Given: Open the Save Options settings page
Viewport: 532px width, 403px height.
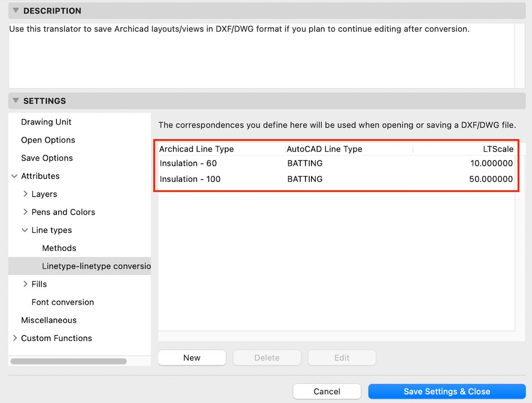Looking at the screenshot, I should pyautogui.click(x=47, y=158).
